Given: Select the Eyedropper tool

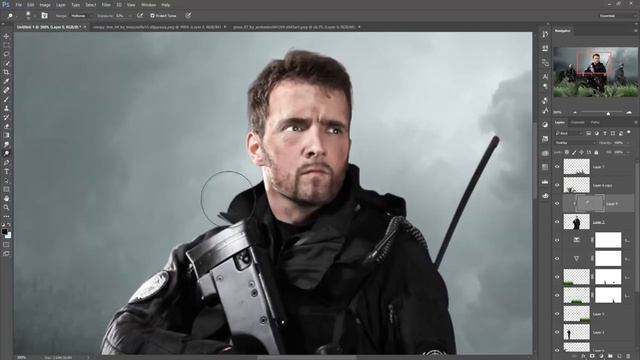Looking at the screenshot, I should point(6,81).
